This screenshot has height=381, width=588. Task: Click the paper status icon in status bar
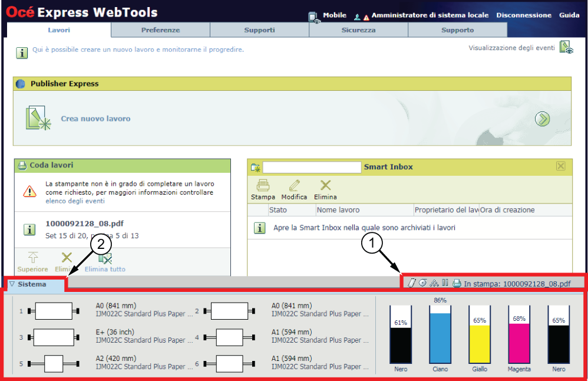411,283
